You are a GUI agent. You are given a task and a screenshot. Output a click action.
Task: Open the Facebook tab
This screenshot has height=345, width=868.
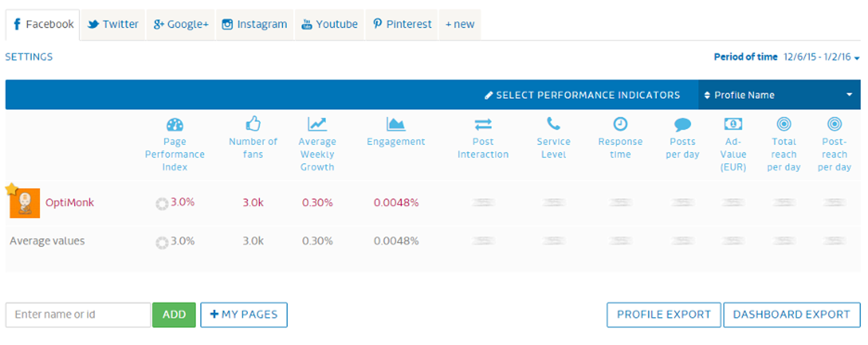pos(43,25)
